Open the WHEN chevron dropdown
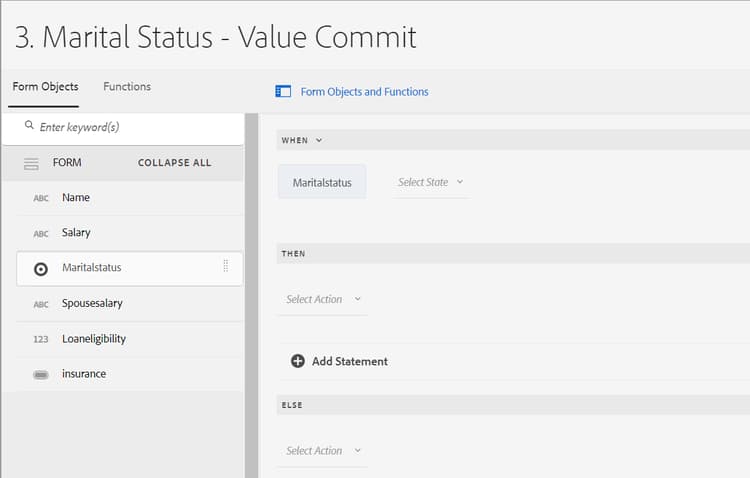This screenshot has width=750, height=478. tap(319, 141)
